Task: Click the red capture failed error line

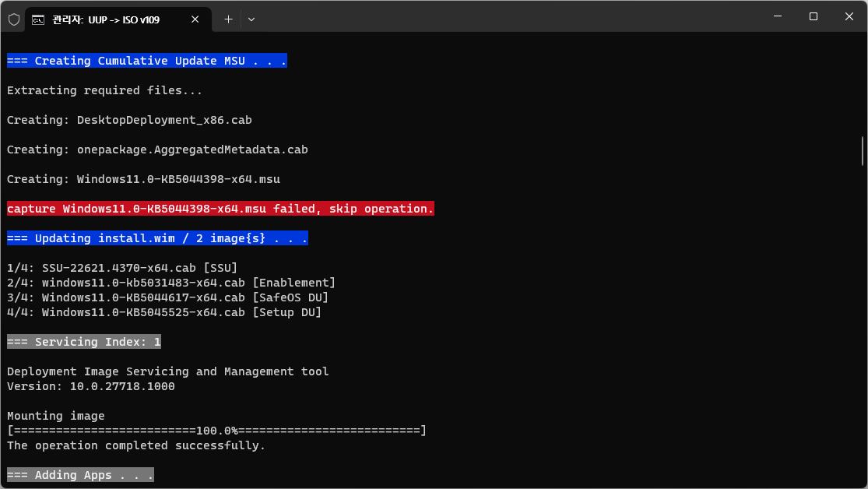Action: [x=220, y=209]
